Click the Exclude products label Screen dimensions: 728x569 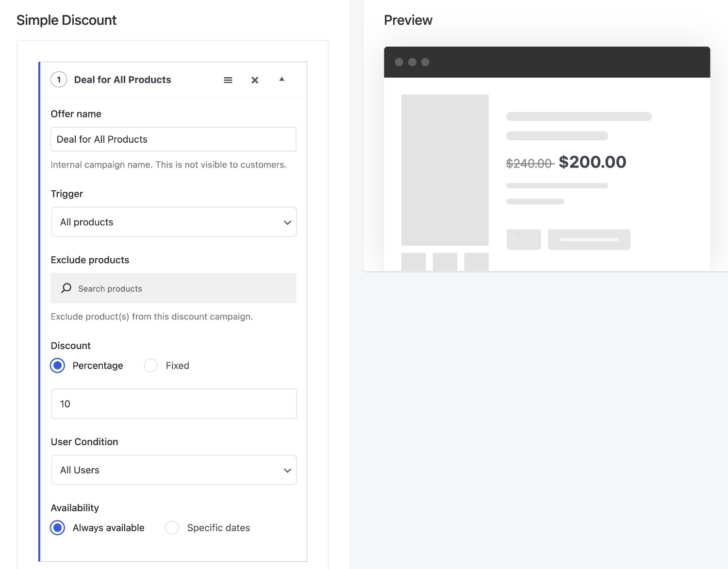90,260
